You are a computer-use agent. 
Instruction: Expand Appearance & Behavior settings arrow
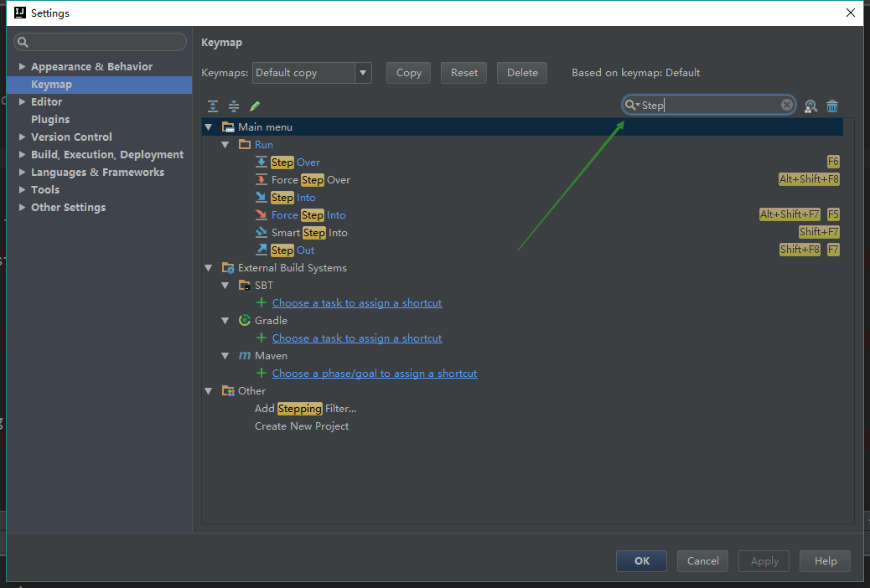22,66
